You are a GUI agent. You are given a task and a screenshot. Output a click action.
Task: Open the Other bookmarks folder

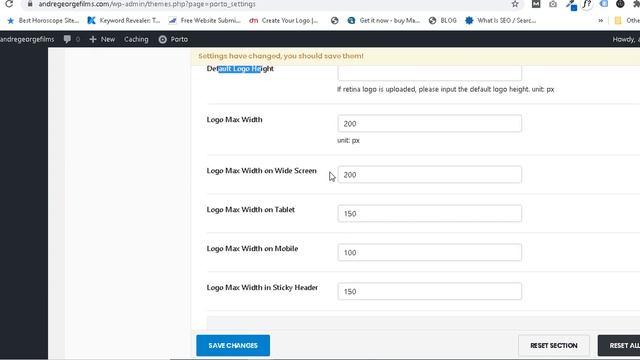click(628, 20)
